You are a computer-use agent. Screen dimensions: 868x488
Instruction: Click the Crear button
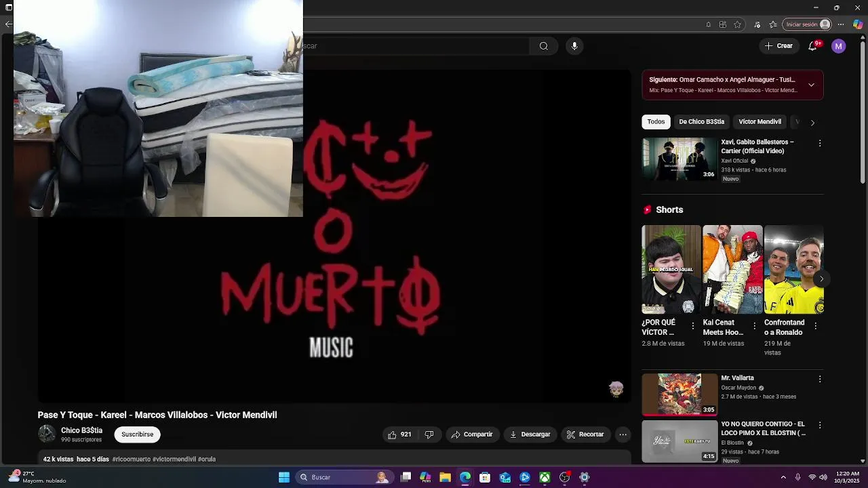point(778,46)
